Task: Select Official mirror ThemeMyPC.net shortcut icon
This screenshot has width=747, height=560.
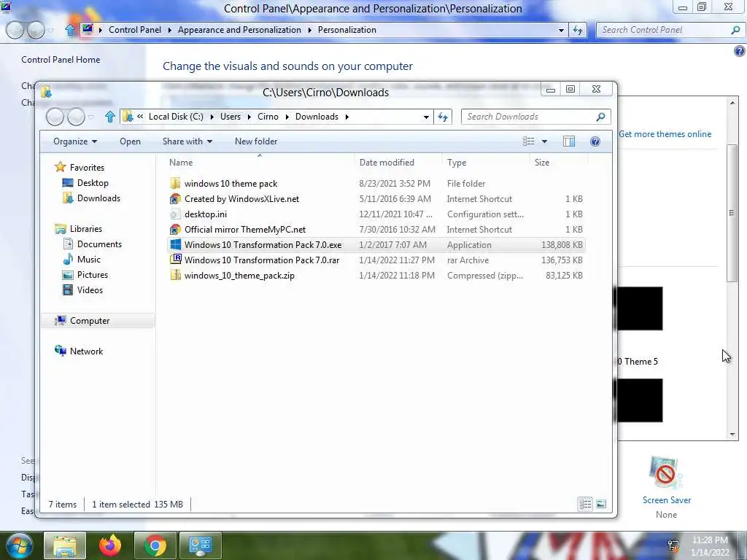Action: point(175,229)
